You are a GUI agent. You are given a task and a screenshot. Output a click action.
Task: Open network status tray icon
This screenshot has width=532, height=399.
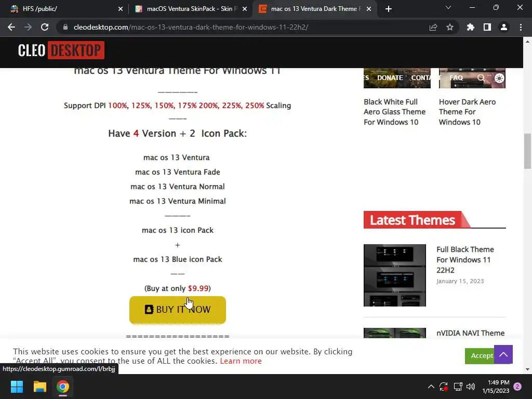coord(458,387)
